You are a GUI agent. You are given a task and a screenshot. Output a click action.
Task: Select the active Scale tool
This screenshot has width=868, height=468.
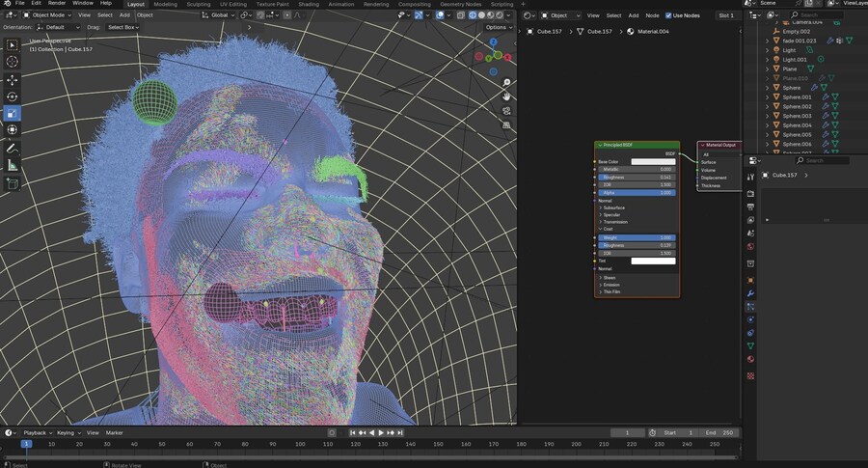pyautogui.click(x=13, y=114)
